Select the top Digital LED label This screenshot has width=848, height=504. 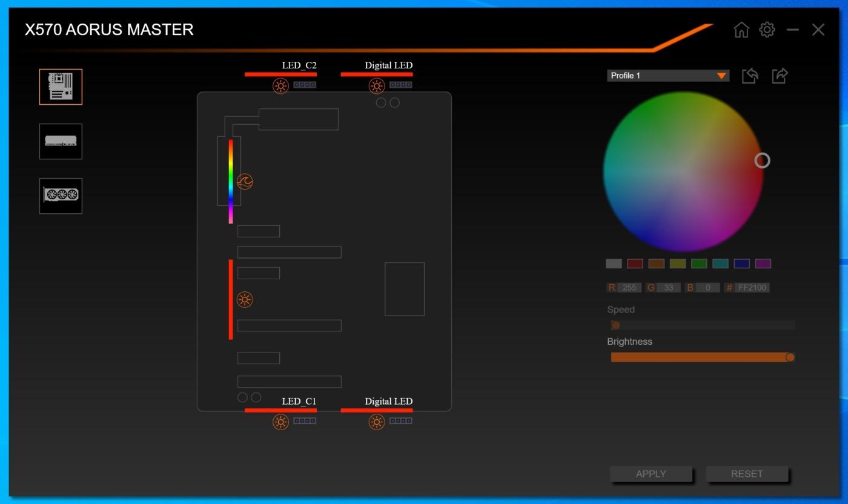(x=389, y=65)
